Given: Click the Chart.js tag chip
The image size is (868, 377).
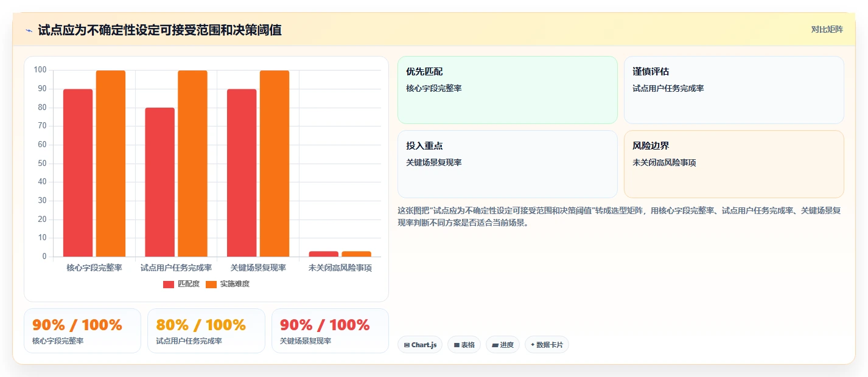Looking at the screenshot, I should tap(420, 345).
